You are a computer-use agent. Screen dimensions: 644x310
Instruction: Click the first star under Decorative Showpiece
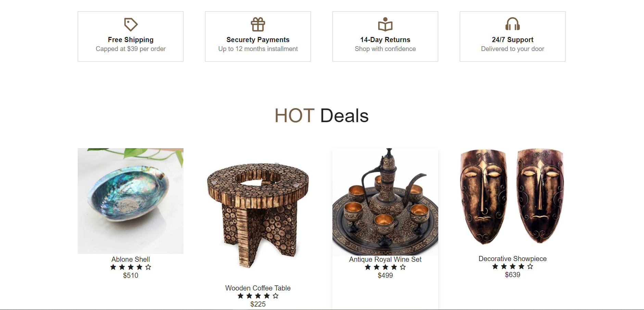(x=495, y=266)
